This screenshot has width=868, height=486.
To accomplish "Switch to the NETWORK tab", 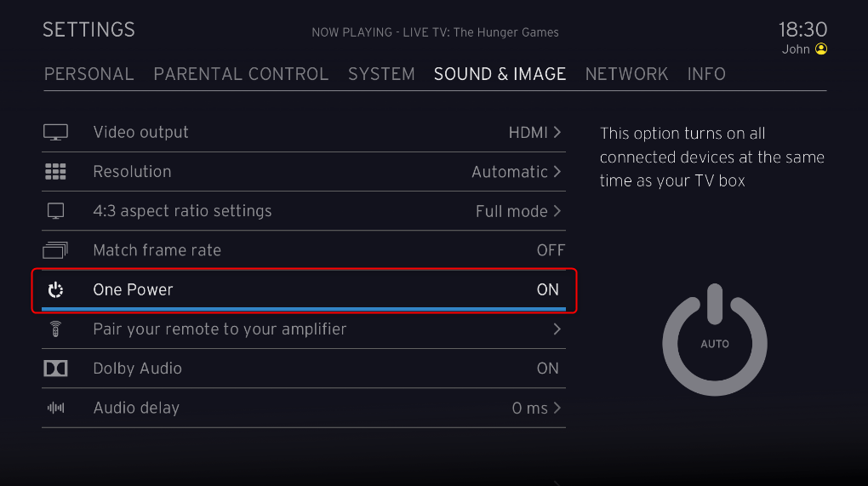I will pos(626,74).
